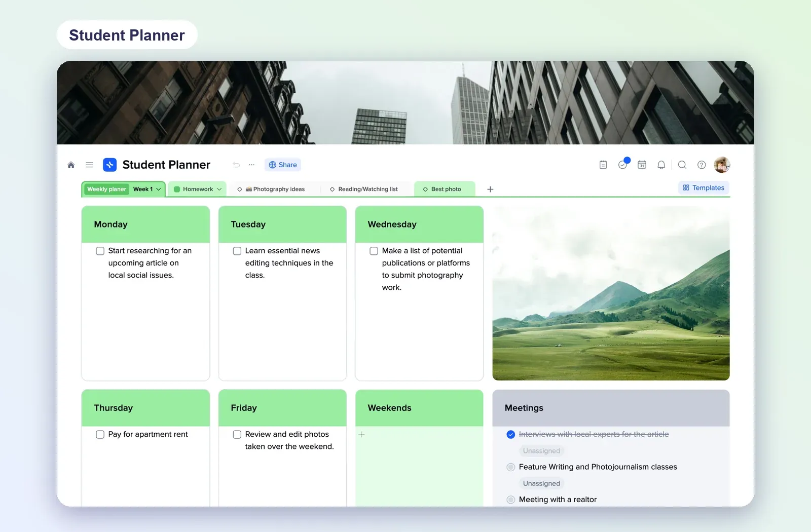Expand the Week 1 dropdown chevron
811x532 pixels.
[159, 189]
